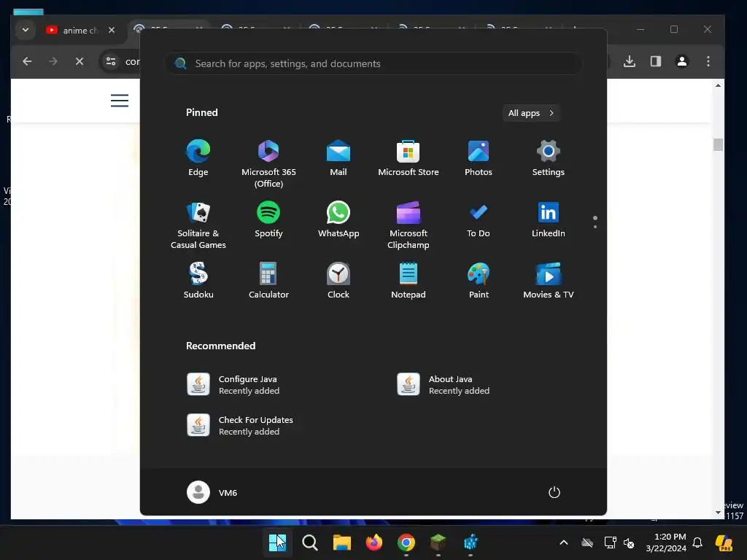Switch to the anime YouTube tab in Chrome
747x560 pixels.
coord(80,30)
